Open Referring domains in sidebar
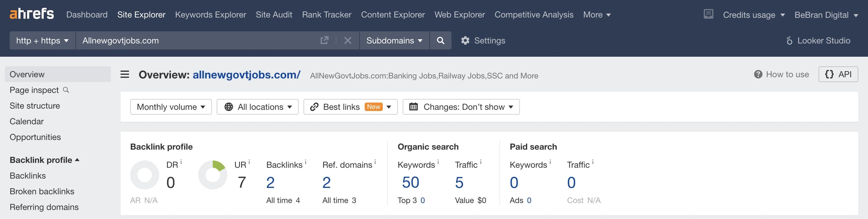Screen dimensions: 868x219 click(x=44, y=207)
